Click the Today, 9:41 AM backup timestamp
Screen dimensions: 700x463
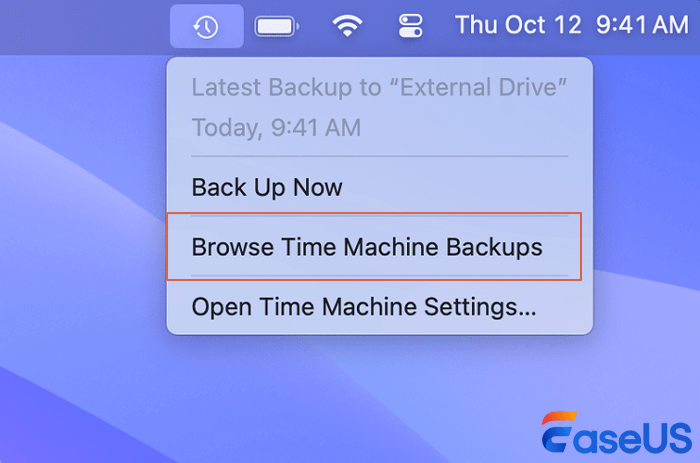coord(276,127)
